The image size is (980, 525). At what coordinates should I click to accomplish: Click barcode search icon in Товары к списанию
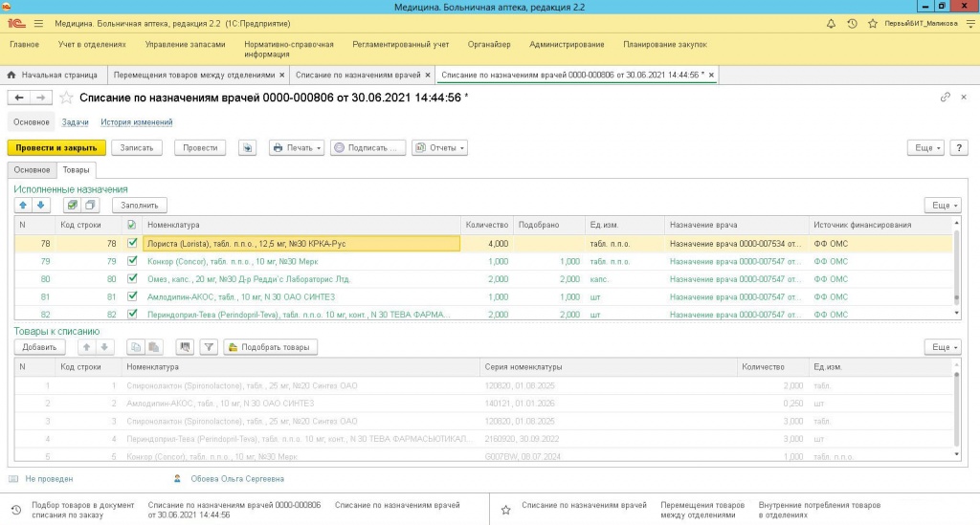185,347
